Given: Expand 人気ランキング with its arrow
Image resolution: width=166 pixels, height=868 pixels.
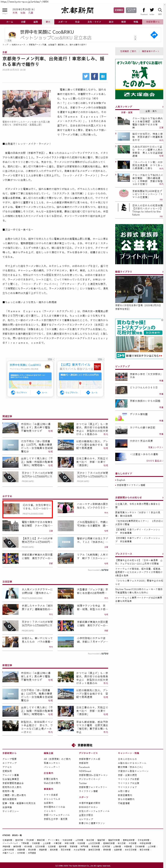Looking at the screenshot, I should pos(163,107).
